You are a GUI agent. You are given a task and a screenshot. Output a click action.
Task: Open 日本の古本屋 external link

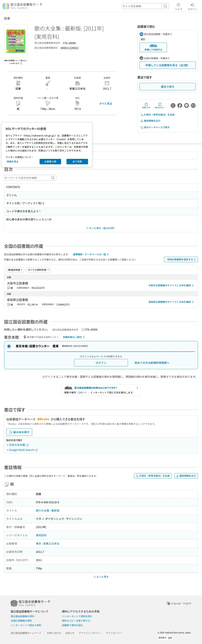coord(19,445)
